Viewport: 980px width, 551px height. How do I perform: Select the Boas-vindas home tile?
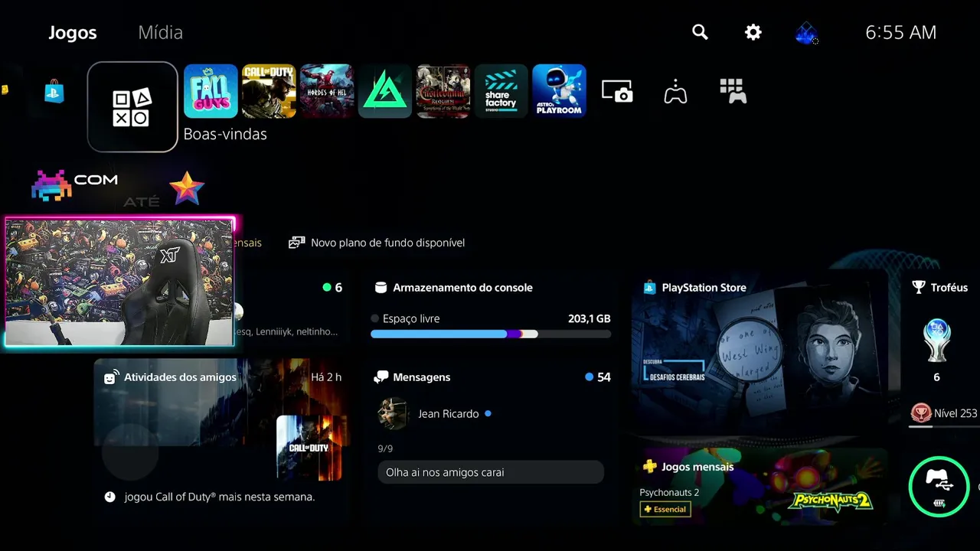click(132, 106)
